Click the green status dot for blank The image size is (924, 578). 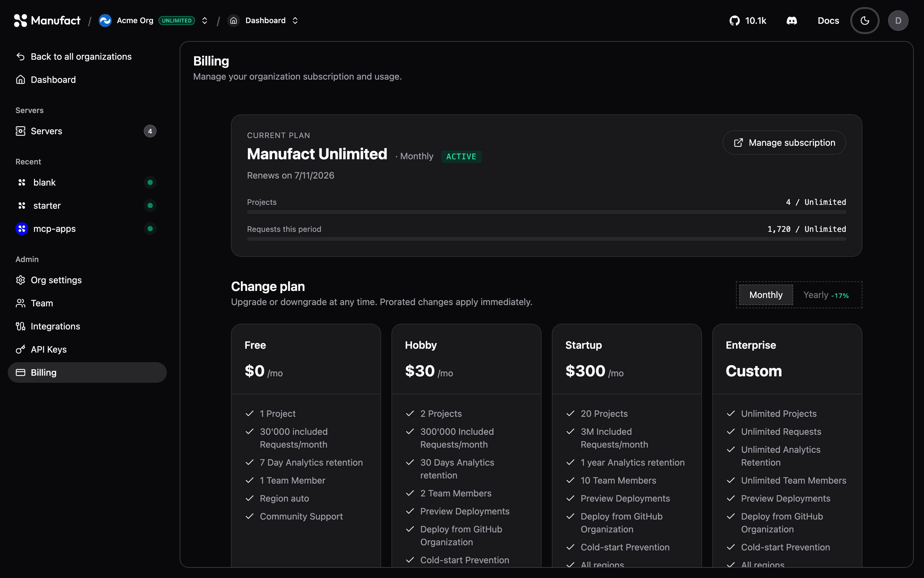150,182
